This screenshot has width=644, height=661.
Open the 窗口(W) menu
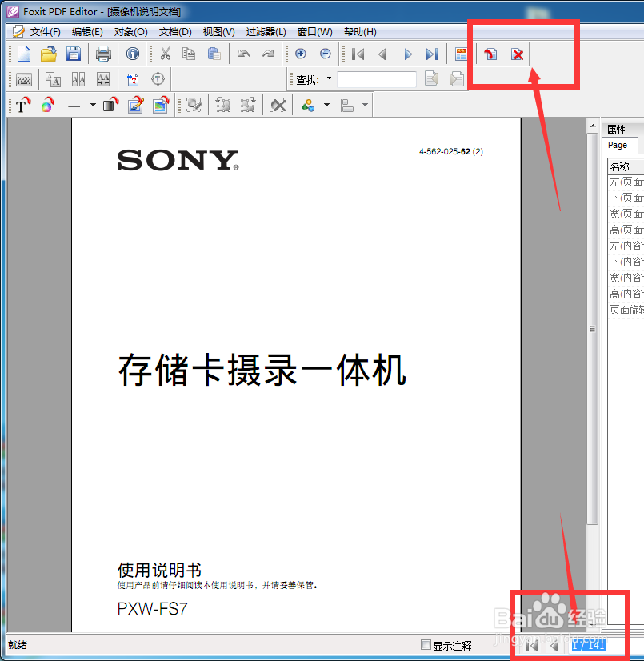pyautogui.click(x=315, y=32)
